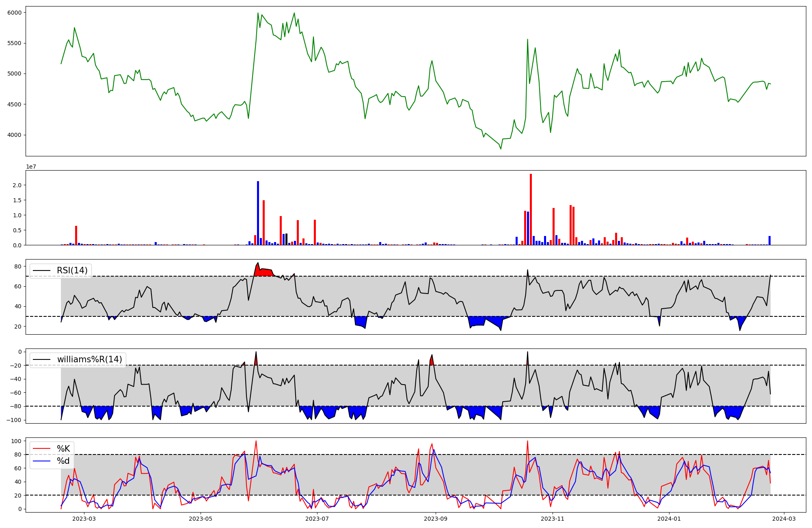This screenshot has height=528, width=812.
Task: Click the 2024-01 x-axis date label
Action: (x=669, y=519)
